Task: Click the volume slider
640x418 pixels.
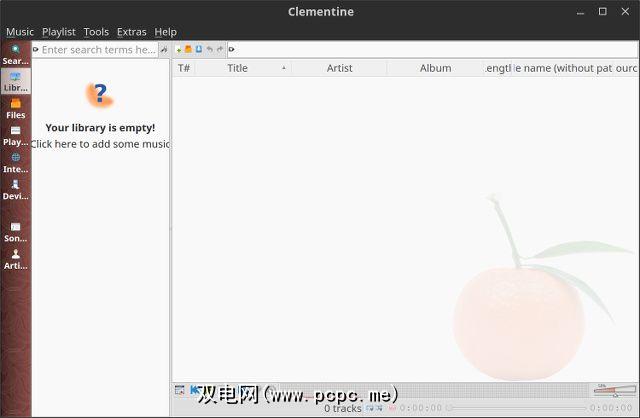Action: [615, 391]
